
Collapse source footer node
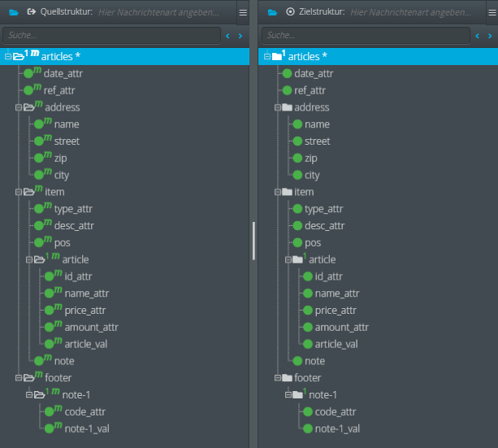coord(19,378)
